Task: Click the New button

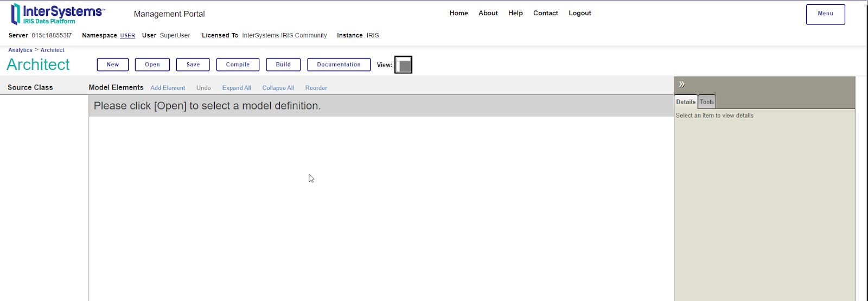Action: point(113,65)
